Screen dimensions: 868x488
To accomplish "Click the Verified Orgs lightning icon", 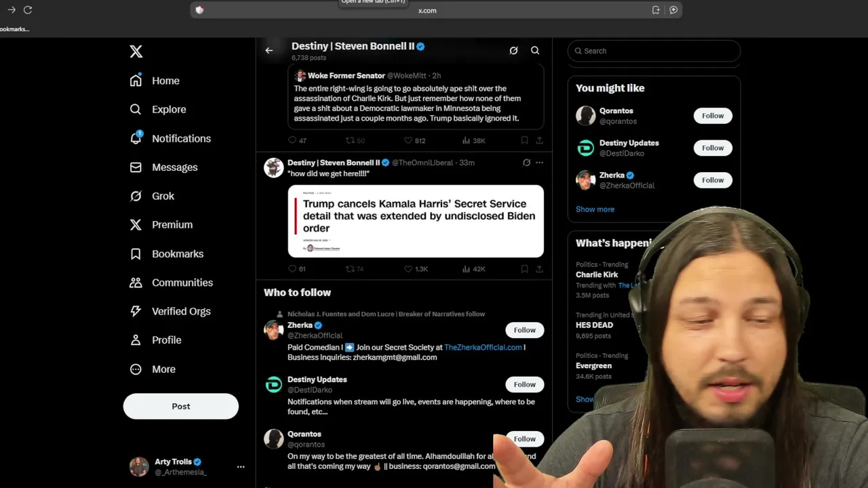I will 136,311.
